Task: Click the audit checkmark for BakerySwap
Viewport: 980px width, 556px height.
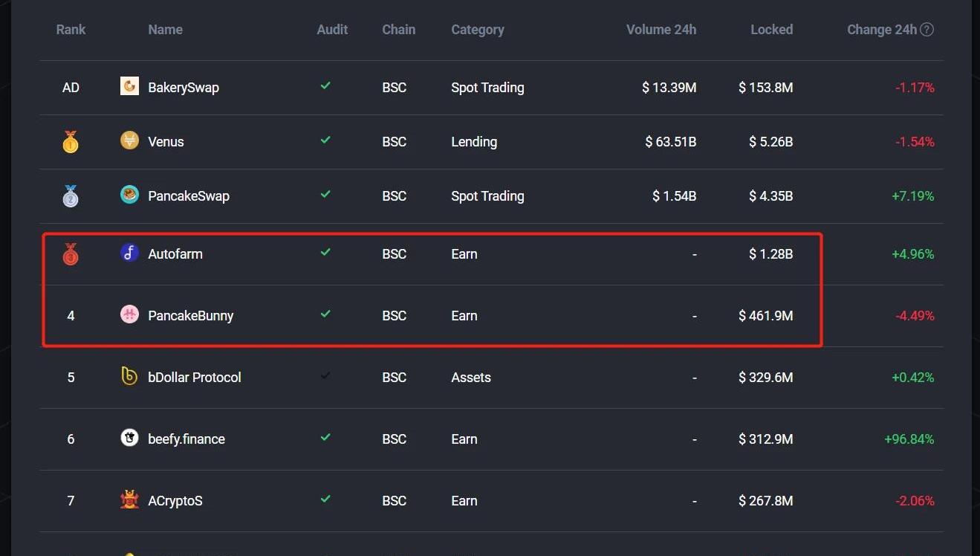Action: click(x=325, y=86)
